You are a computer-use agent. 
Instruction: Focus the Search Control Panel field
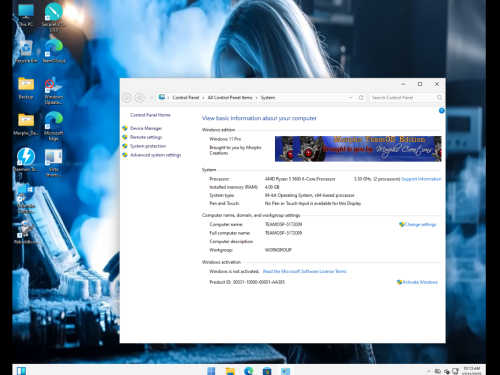pyautogui.click(x=403, y=97)
